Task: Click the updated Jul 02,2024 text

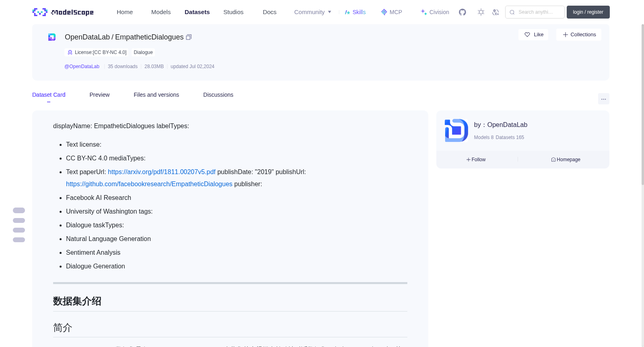Action: pos(192,66)
